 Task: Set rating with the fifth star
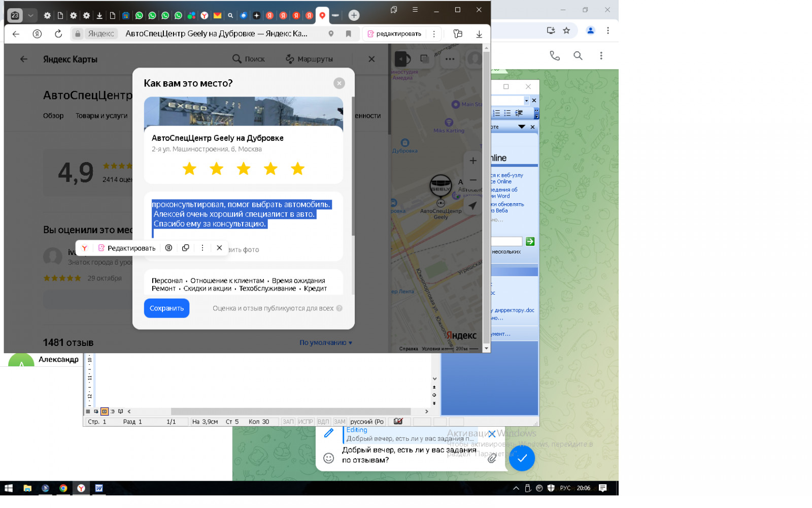[x=298, y=168]
